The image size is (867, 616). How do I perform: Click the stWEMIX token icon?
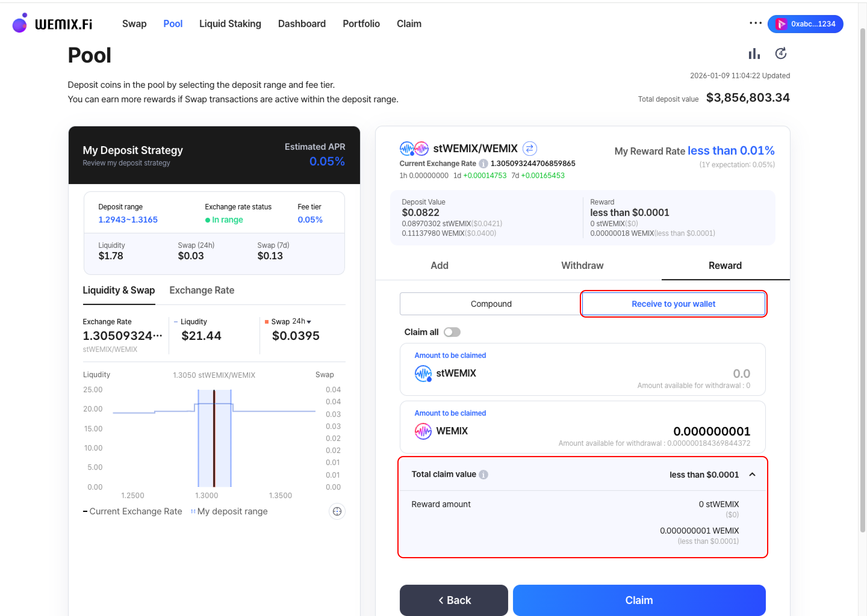click(x=423, y=373)
